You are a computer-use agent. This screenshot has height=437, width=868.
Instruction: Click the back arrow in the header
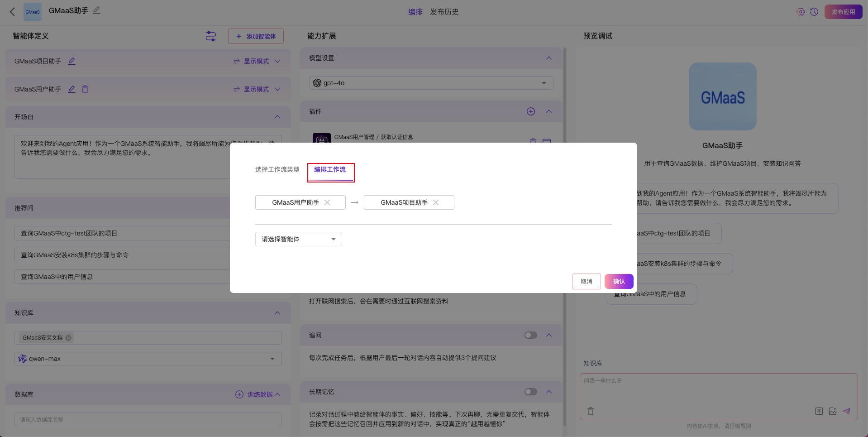point(12,12)
